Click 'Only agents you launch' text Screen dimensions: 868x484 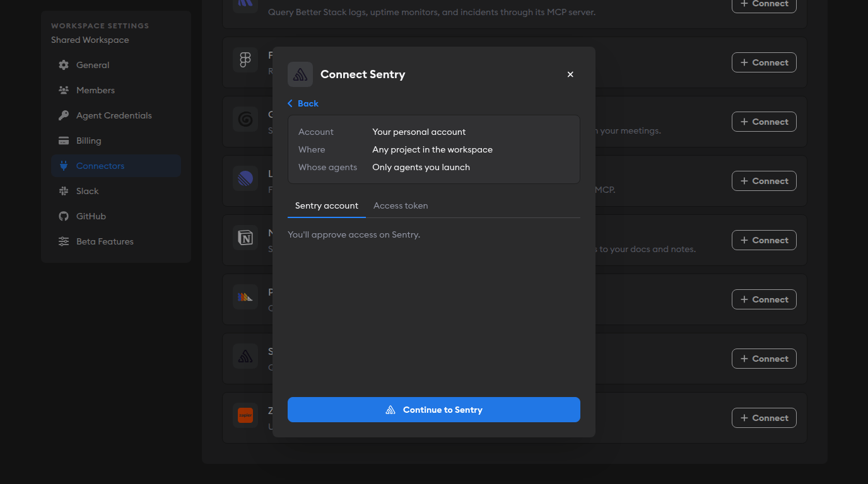point(421,167)
